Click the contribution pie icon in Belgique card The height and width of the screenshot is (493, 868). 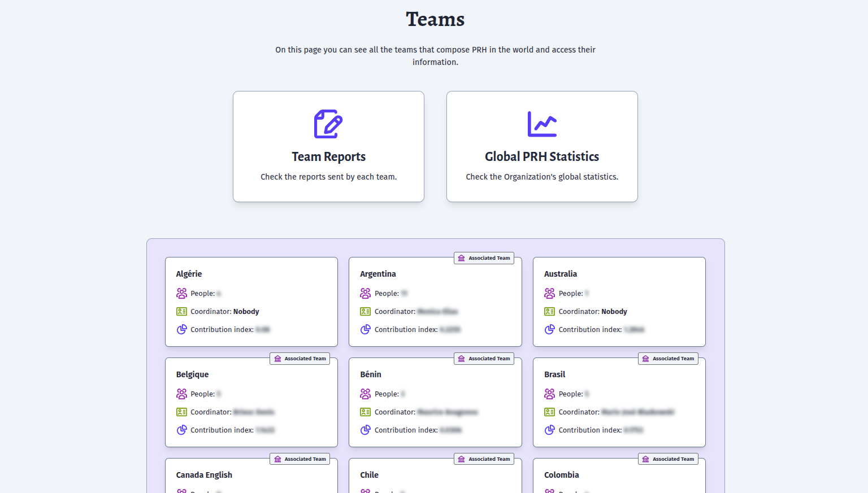tap(181, 430)
